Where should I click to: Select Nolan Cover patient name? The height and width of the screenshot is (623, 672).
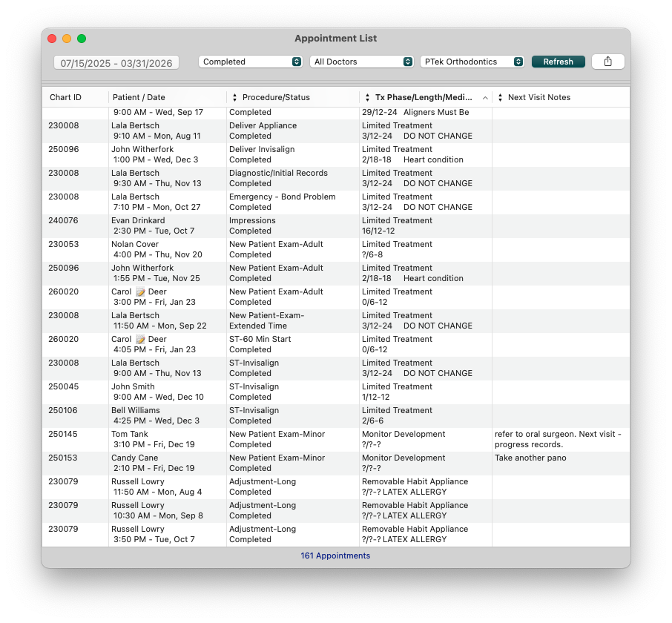(135, 244)
